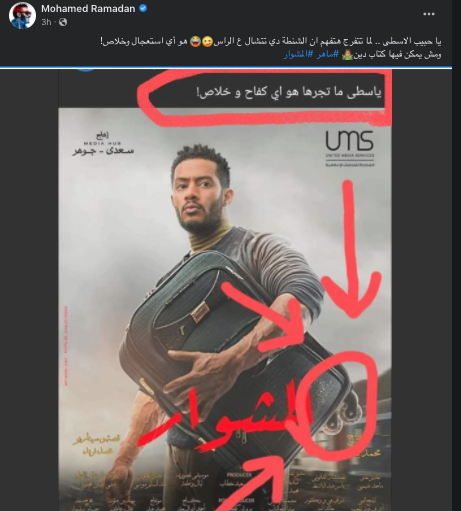Open the 3h timestamp link

(x=46, y=22)
